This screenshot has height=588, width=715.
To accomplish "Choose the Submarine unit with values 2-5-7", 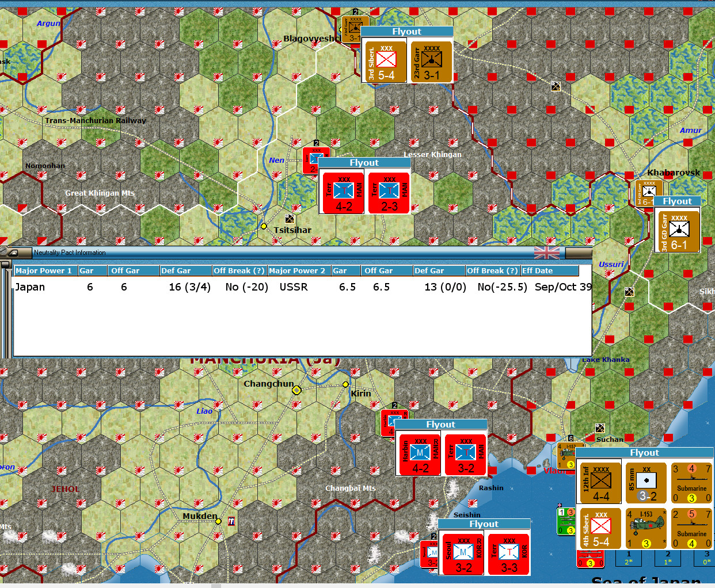I will (x=691, y=528).
